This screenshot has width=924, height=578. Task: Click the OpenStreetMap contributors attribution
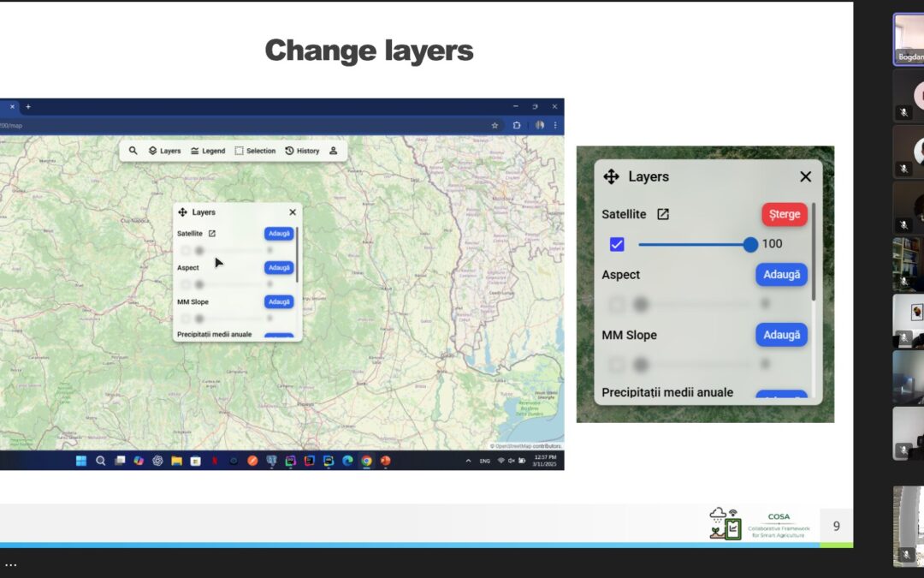(524, 446)
